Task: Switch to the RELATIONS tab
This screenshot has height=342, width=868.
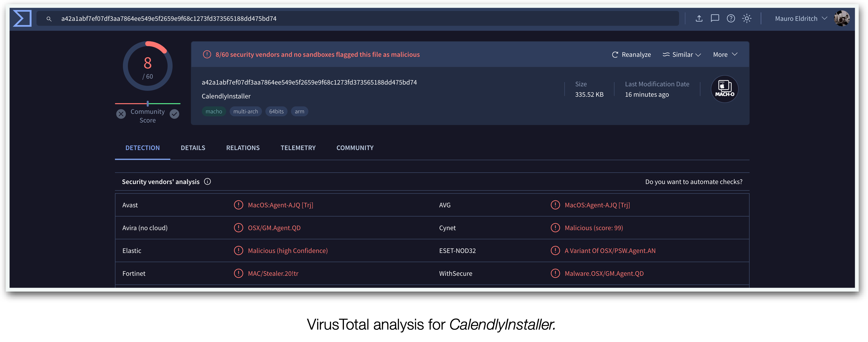Action: (243, 148)
